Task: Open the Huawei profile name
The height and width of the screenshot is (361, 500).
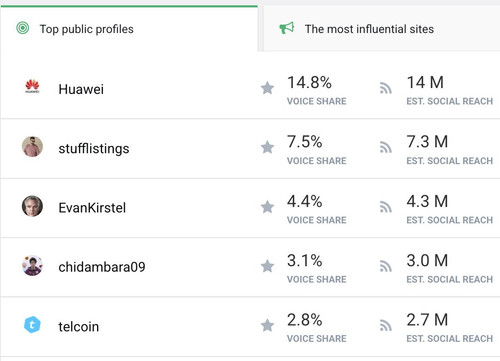Action: [x=81, y=89]
